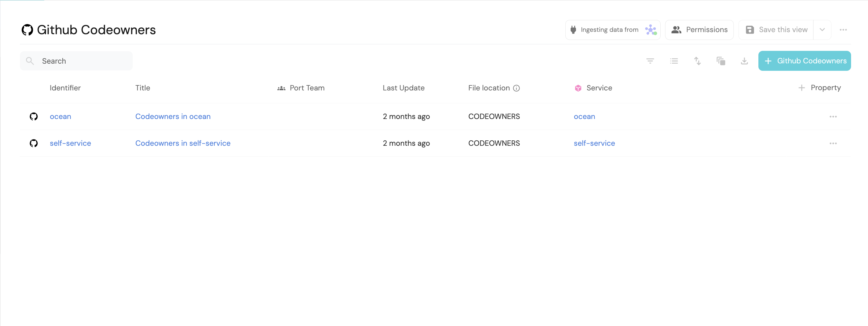The image size is (868, 326).
Task: Click CODEOWNERS cell in ocean row
Action: (x=494, y=116)
